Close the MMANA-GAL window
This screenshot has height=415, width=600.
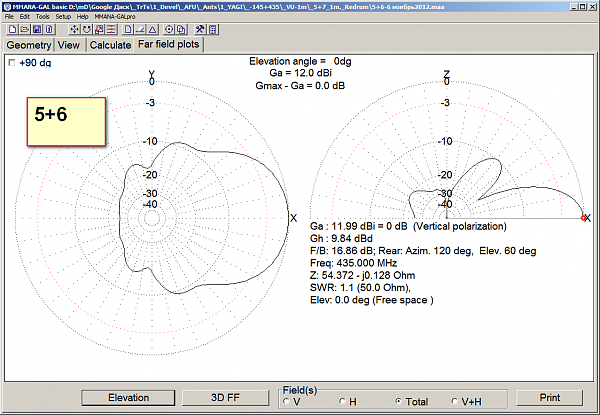click(x=592, y=7)
